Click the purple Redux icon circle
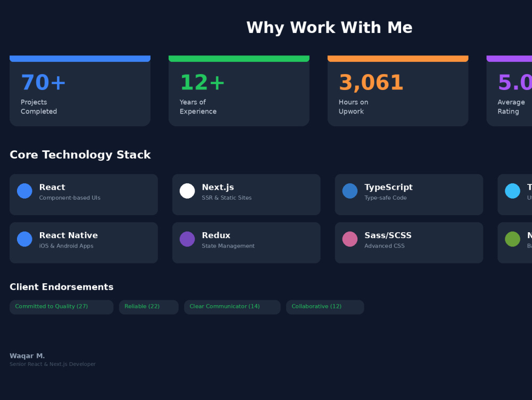The height and width of the screenshot is (400, 532). (x=187, y=239)
